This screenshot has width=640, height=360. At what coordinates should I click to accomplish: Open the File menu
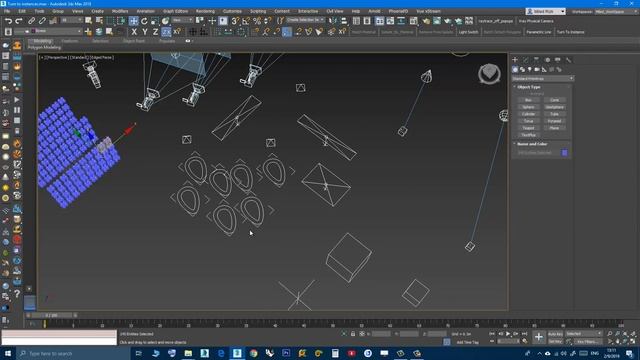pos(7,11)
